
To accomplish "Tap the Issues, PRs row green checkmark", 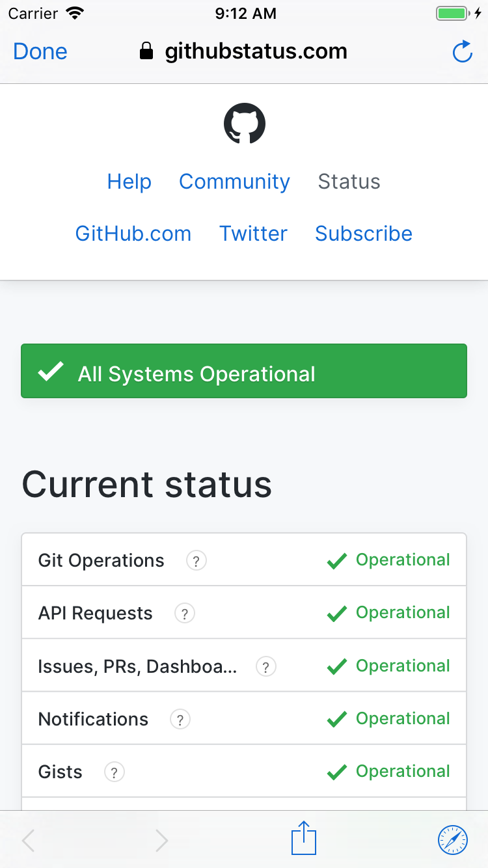I will coord(337,667).
